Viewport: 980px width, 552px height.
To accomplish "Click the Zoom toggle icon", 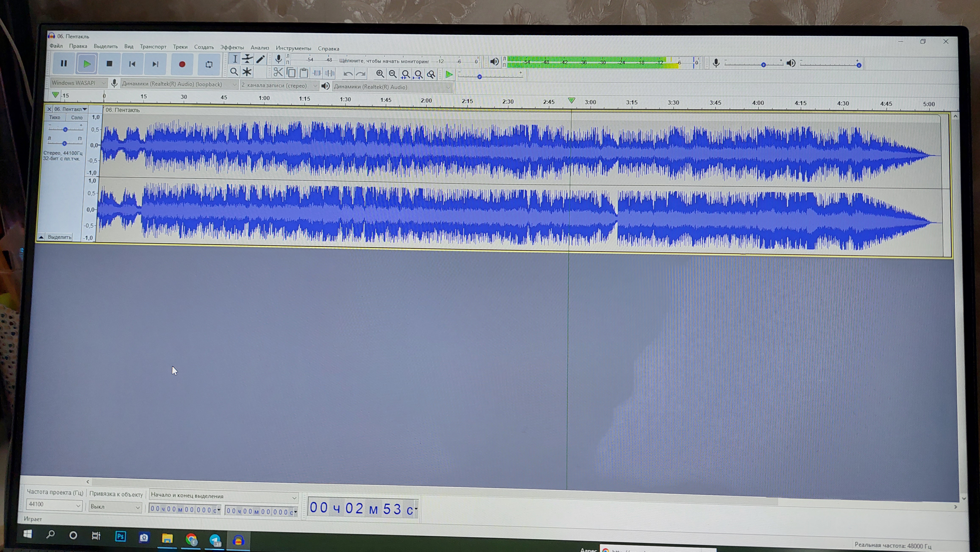I will (431, 75).
